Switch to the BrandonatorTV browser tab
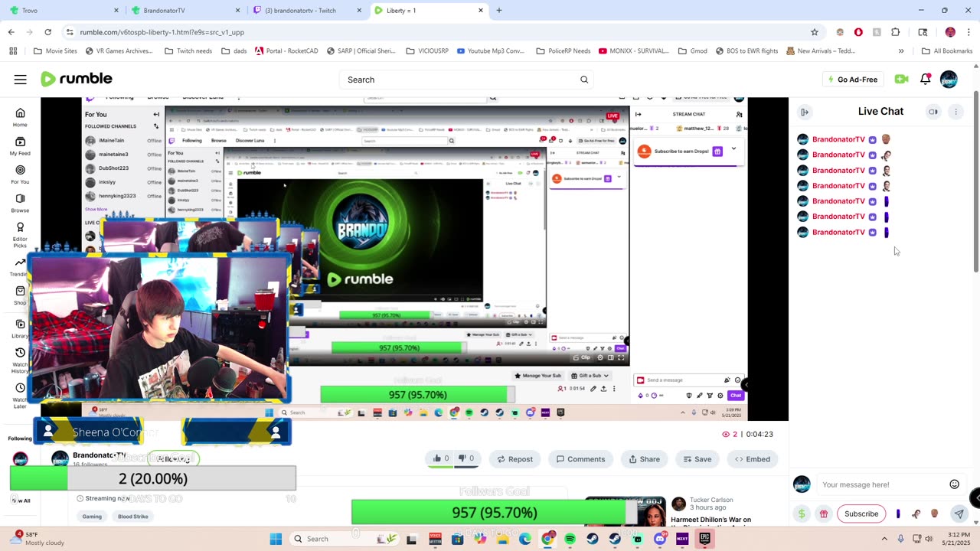Screen dimensions: 980x551 point(184,11)
